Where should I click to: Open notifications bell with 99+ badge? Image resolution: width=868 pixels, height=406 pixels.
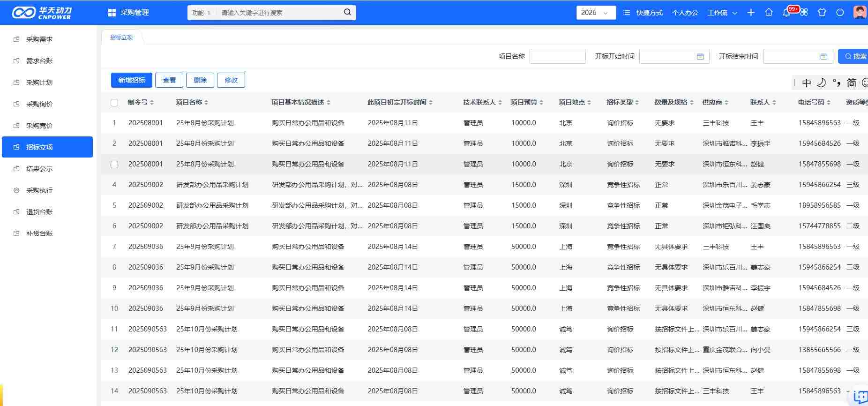(786, 13)
